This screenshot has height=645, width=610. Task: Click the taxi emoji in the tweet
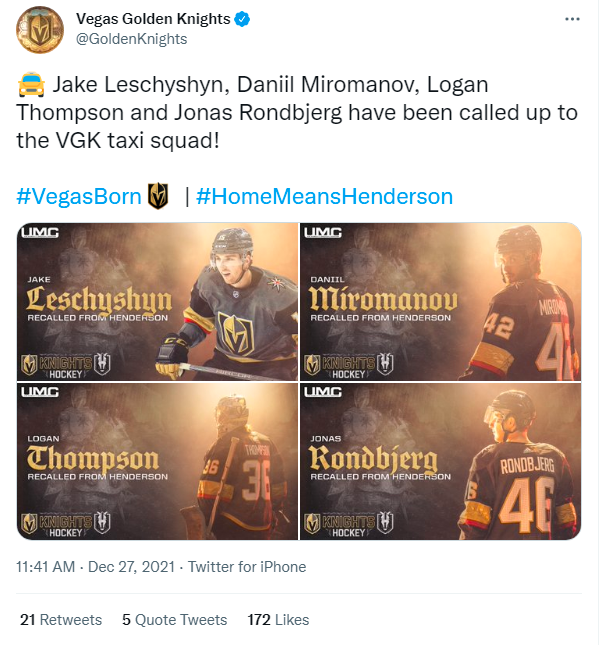(x=30, y=85)
